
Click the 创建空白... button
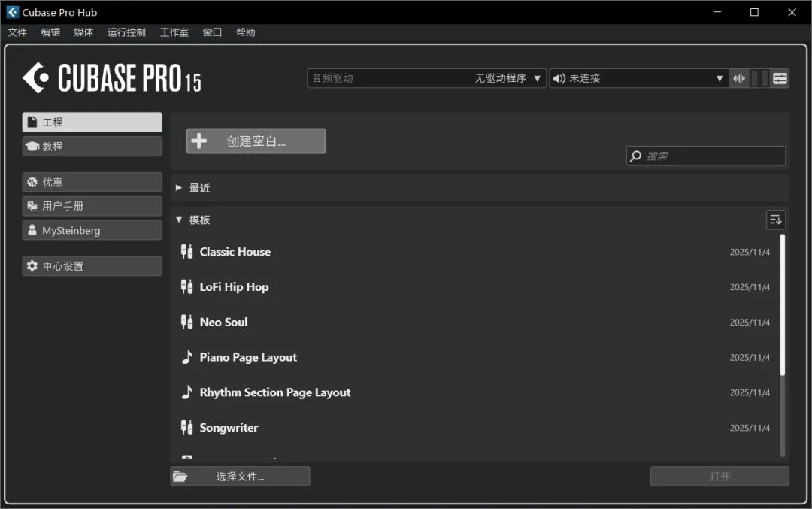pos(256,141)
